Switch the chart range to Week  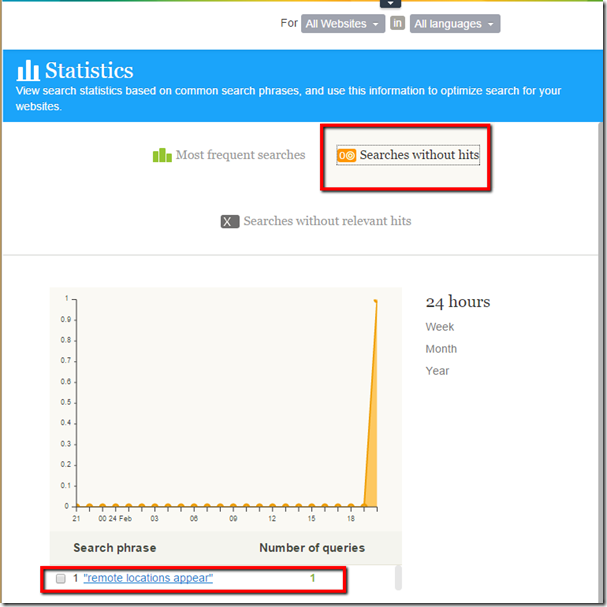[x=439, y=327]
